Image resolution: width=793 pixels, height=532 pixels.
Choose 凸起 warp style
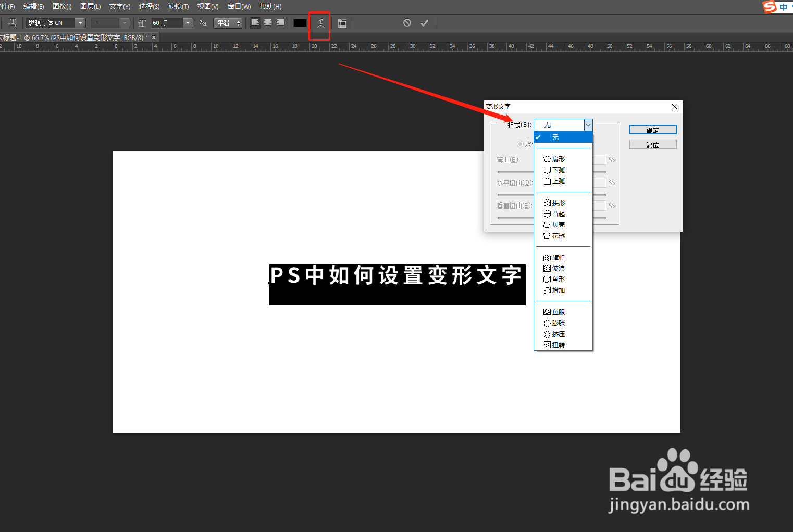coord(563,214)
